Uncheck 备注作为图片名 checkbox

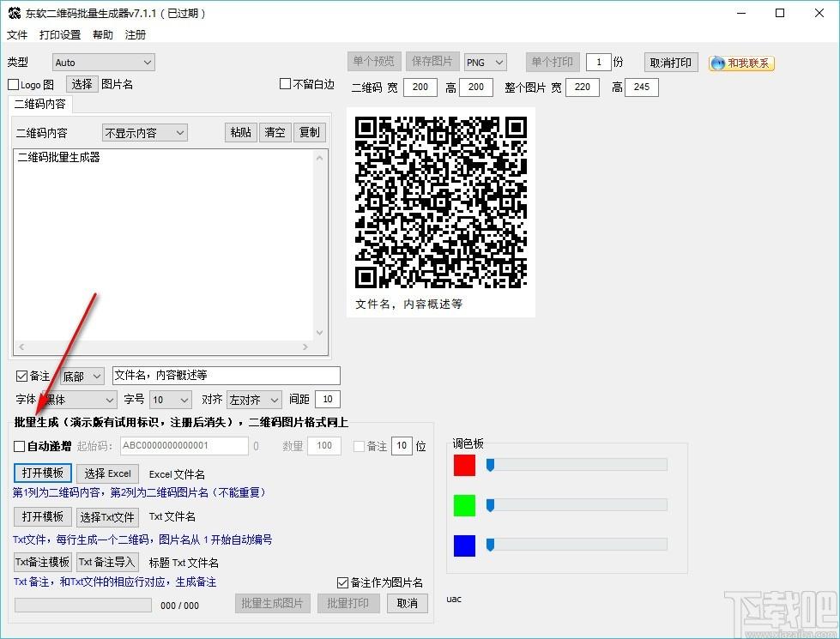(342, 582)
